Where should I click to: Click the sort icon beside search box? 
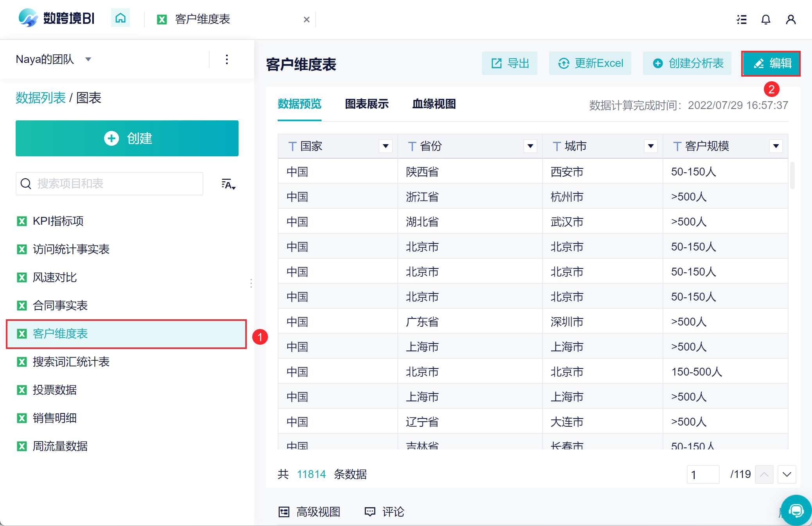(228, 184)
